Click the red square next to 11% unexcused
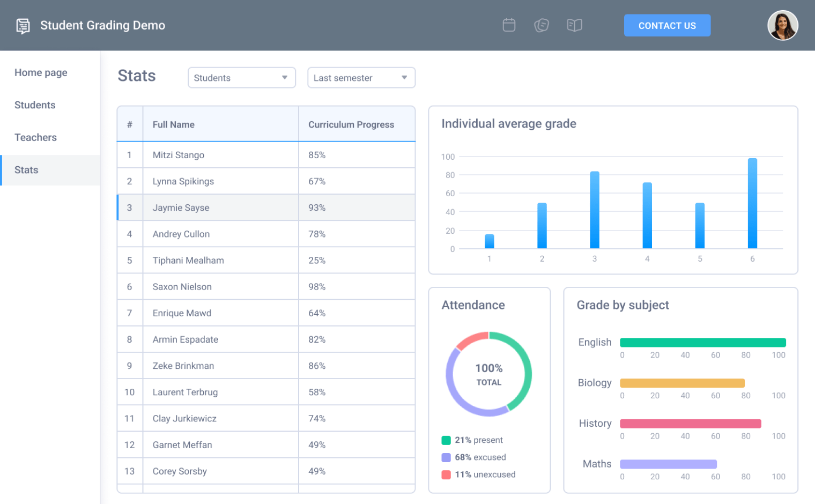This screenshot has height=504, width=815. tap(446, 474)
